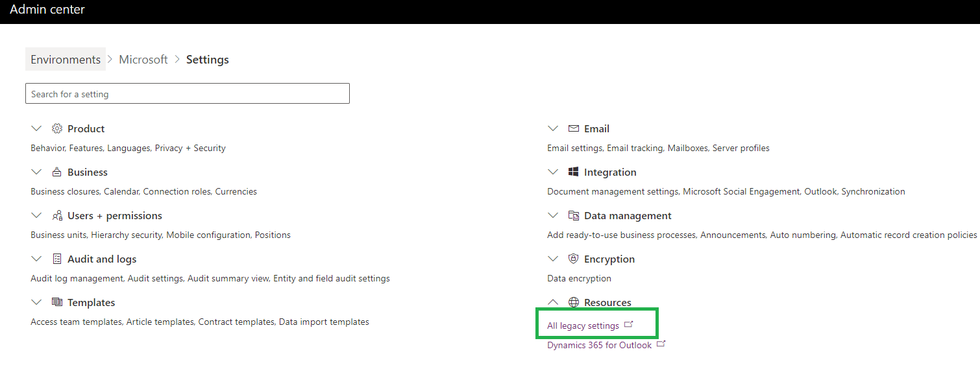980x391 pixels.
Task: Click the Integration squares icon
Action: pos(573,172)
